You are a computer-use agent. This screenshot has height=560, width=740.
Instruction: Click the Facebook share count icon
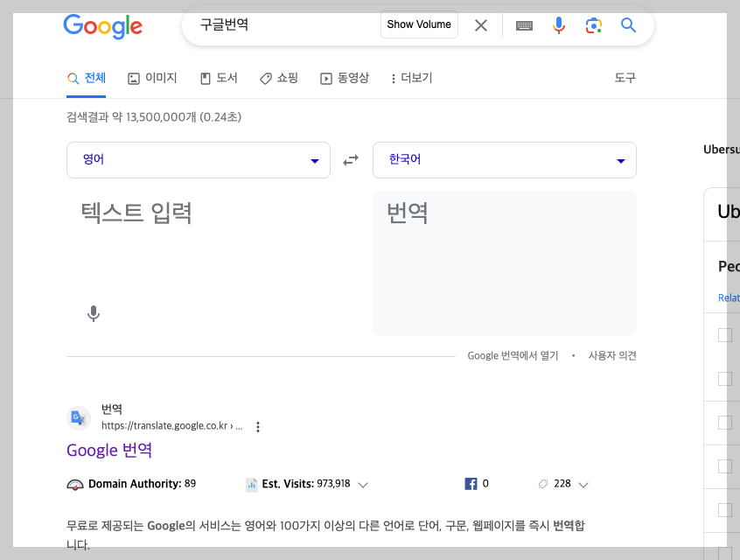471,484
